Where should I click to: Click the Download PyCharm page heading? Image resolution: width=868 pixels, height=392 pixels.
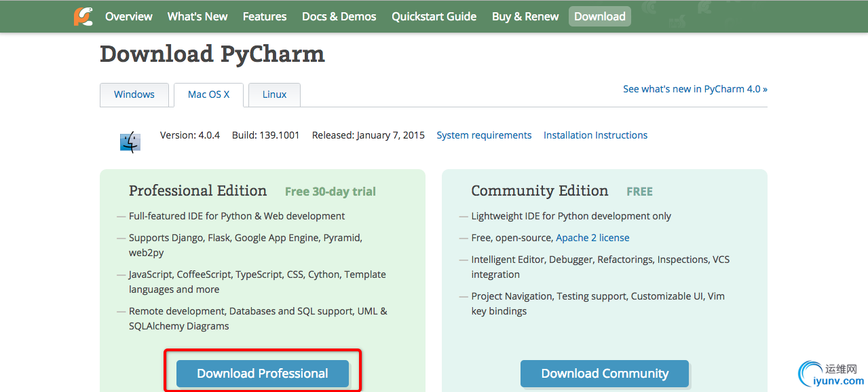tap(212, 54)
